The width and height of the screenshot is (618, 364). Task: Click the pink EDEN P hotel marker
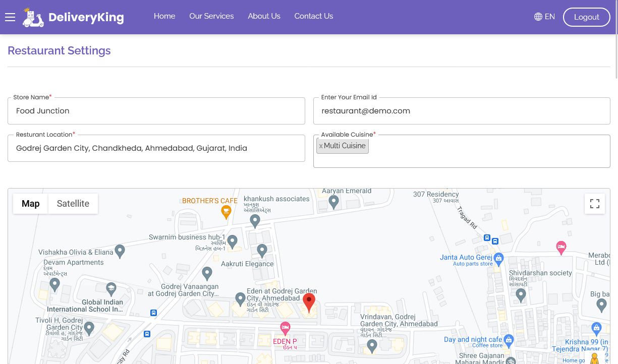[x=285, y=329]
